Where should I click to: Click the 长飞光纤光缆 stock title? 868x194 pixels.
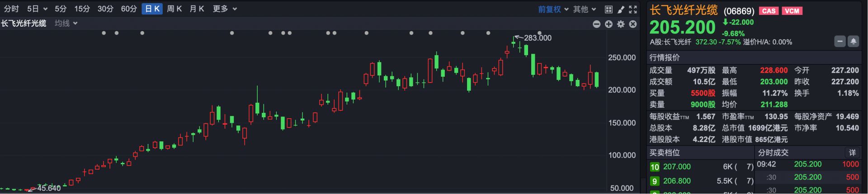pyautogui.click(x=684, y=10)
